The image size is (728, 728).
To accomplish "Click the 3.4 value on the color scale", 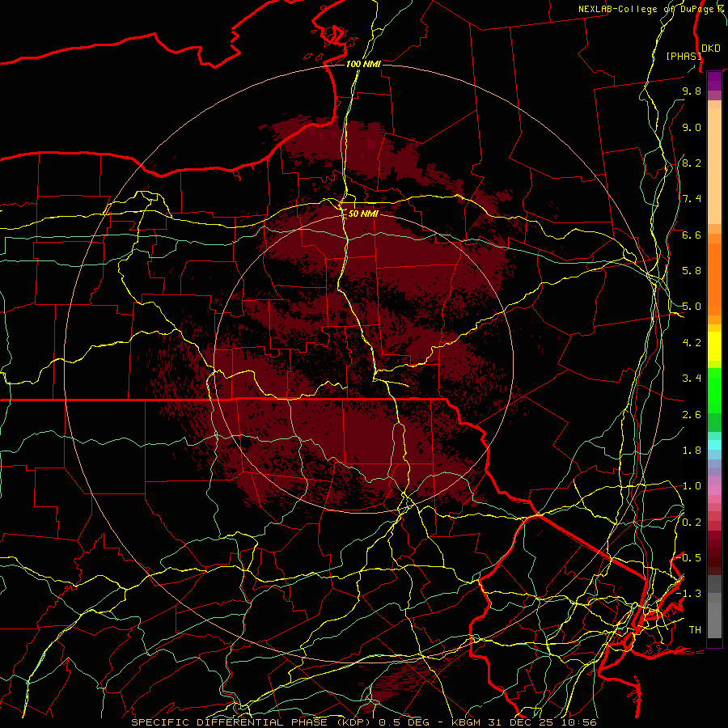I will click(692, 379).
